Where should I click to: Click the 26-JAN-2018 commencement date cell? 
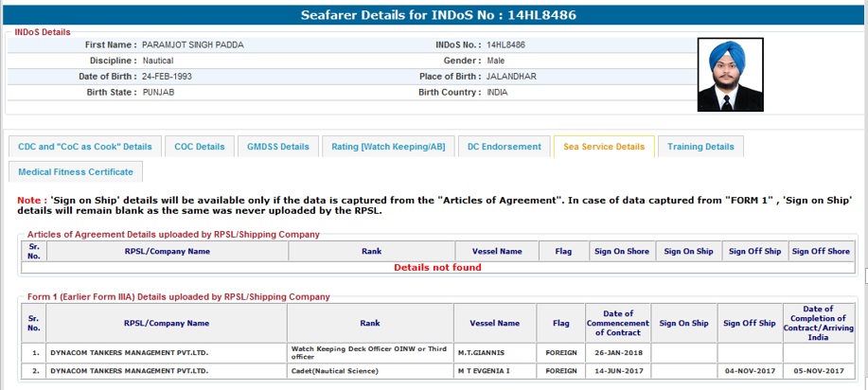[618, 353]
